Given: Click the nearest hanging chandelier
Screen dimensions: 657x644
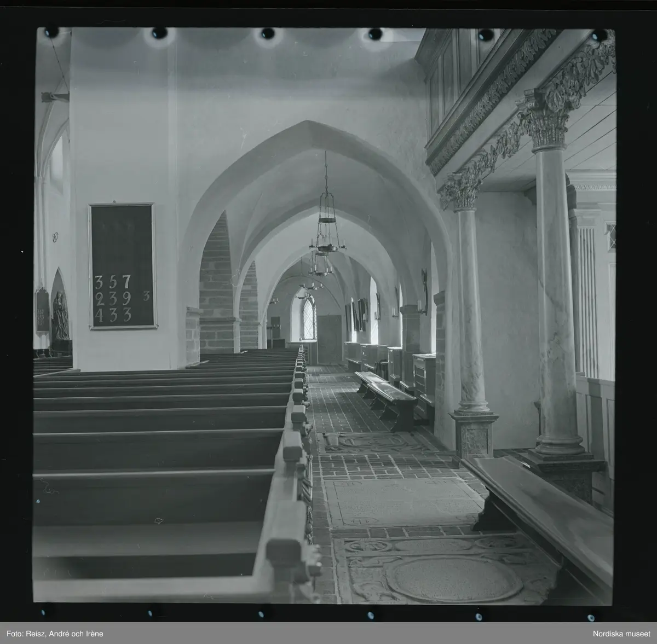Looking at the screenshot, I should (x=325, y=230).
